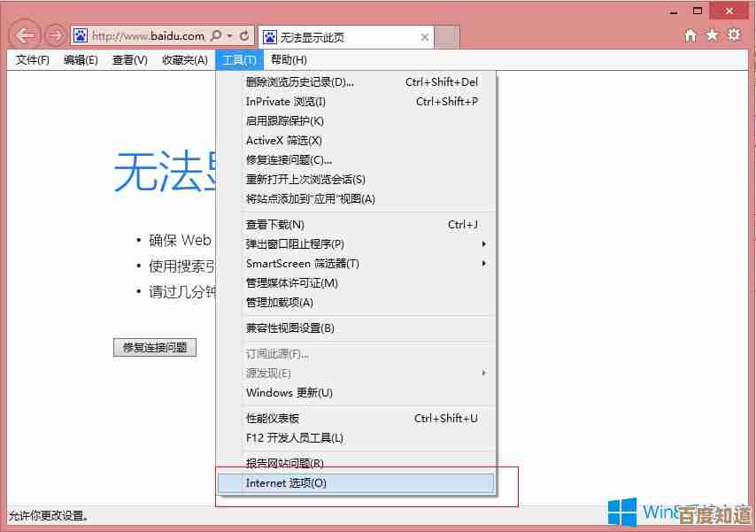Open F12 开发人员工具 entry

(x=294, y=438)
